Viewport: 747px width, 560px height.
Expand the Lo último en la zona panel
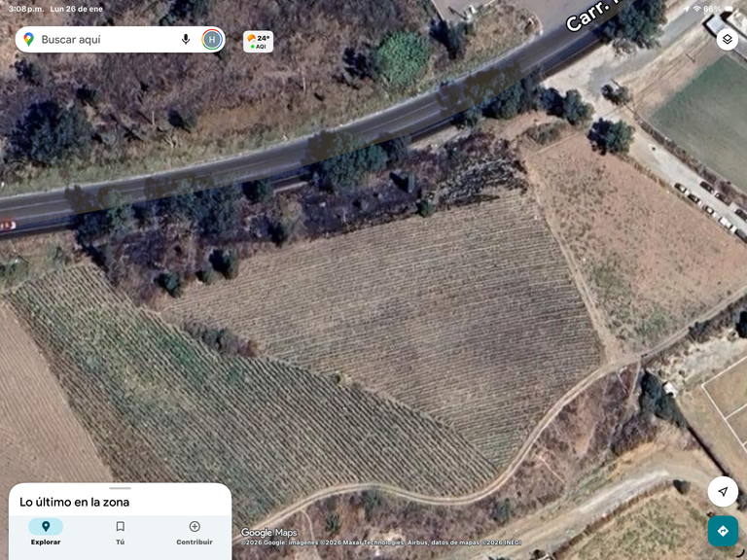(x=74, y=502)
